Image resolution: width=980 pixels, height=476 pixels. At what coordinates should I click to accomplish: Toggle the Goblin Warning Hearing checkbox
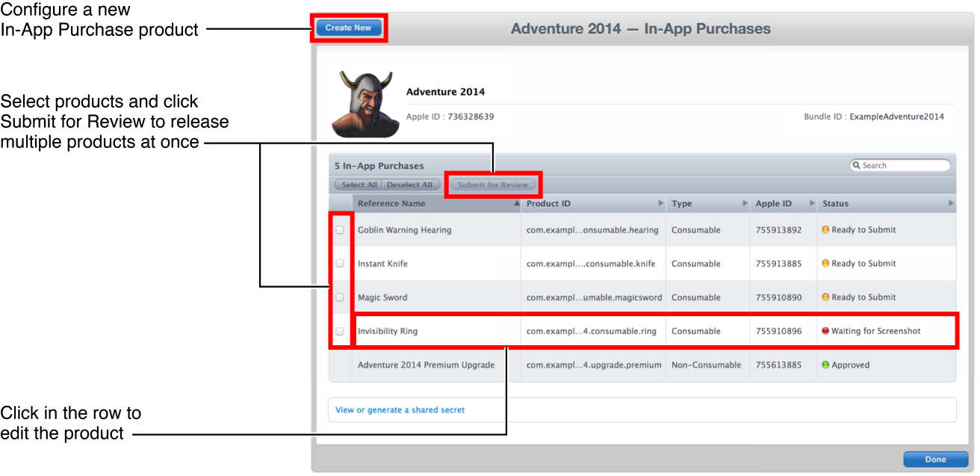pyautogui.click(x=340, y=230)
